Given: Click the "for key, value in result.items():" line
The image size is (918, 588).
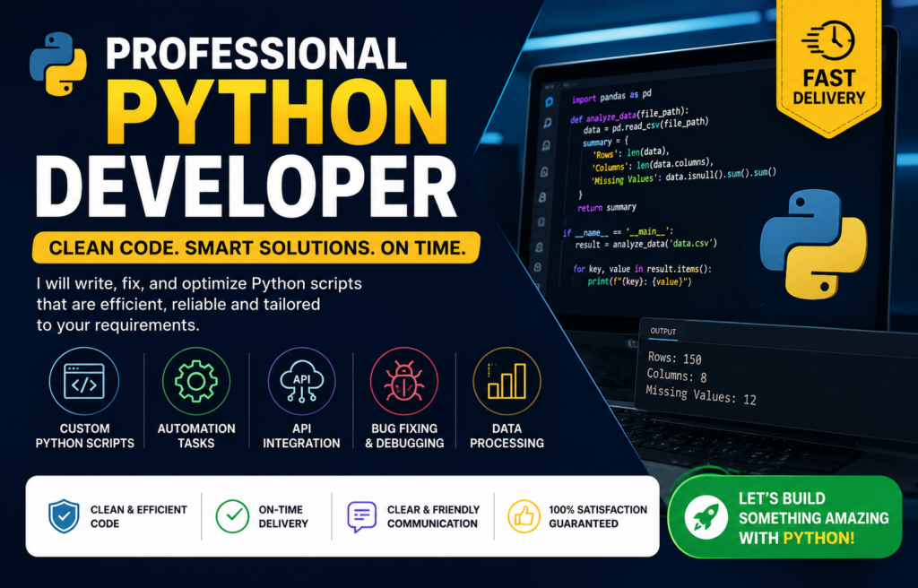Looking at the screenshot, I should (642, 269).
